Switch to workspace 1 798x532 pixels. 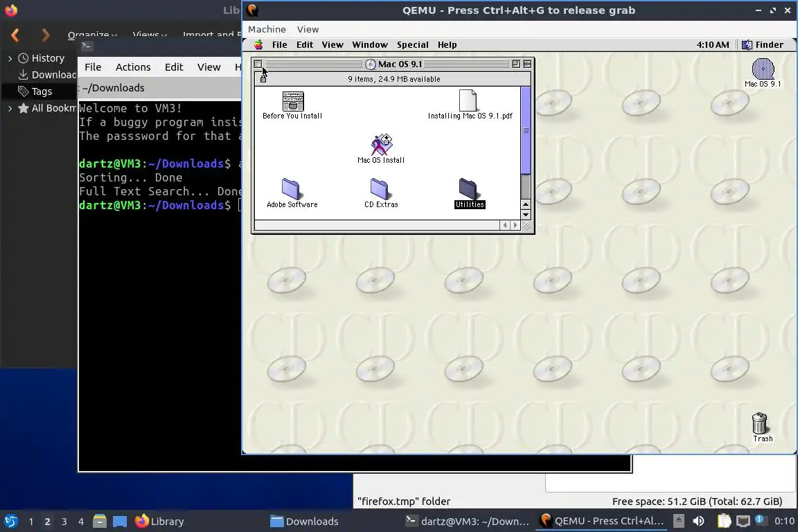coord(31,522)
